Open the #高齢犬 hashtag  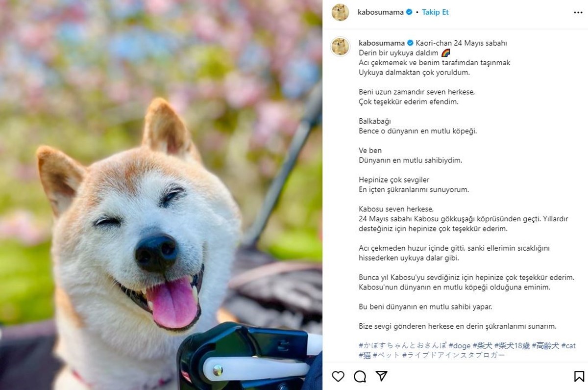coord(545,346)
